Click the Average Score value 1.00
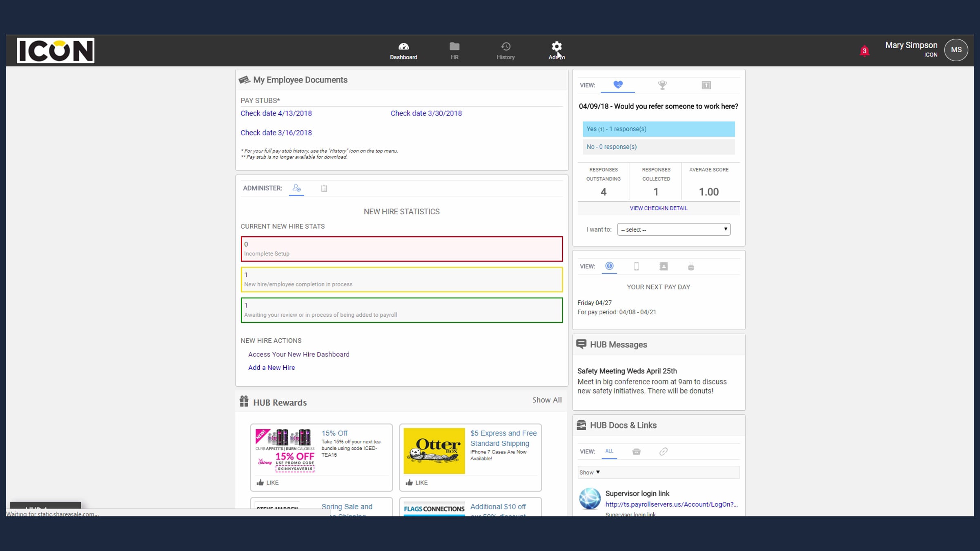This screenshot has width=980, height=551. pyautogui.click(x=708, y=192)
